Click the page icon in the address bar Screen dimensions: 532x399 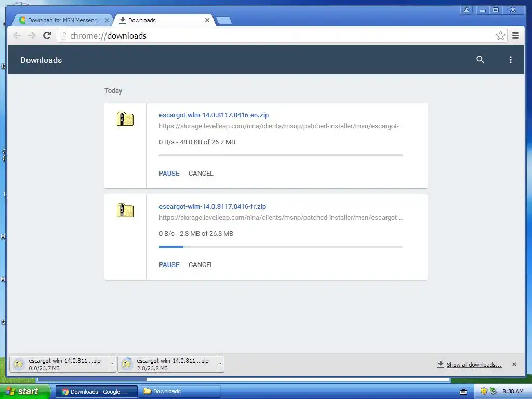[63, 36]
